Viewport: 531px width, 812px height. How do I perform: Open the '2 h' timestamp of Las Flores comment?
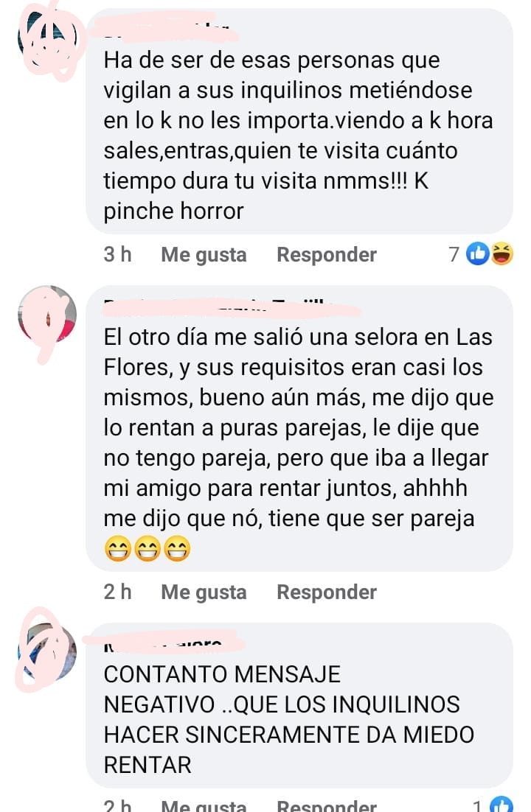118,592
